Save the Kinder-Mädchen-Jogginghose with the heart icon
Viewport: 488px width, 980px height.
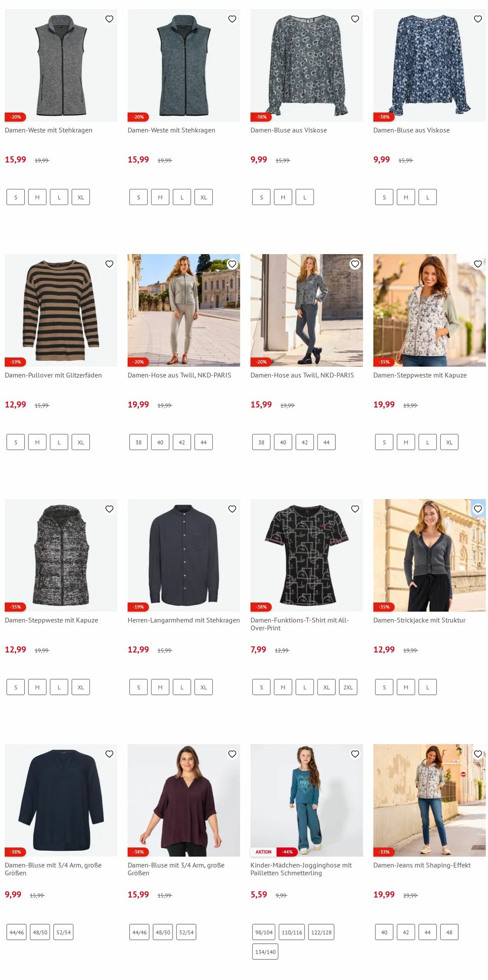355,754
